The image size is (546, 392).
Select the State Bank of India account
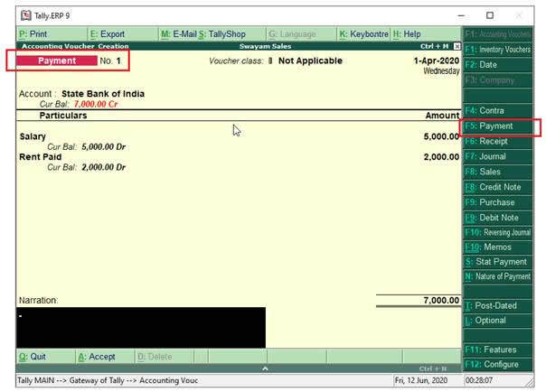click(103, 94)
